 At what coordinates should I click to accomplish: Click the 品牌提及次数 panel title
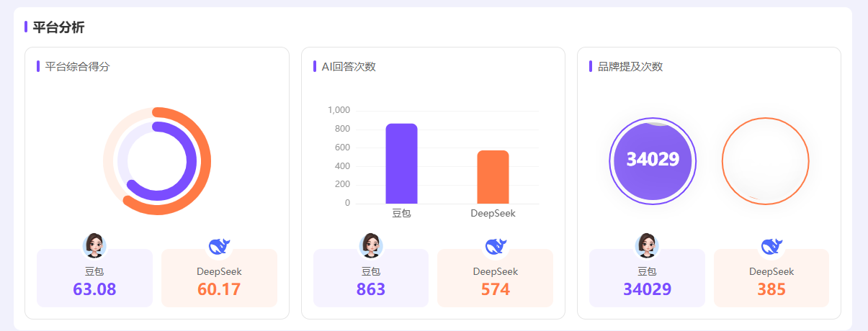pos(630,66)
